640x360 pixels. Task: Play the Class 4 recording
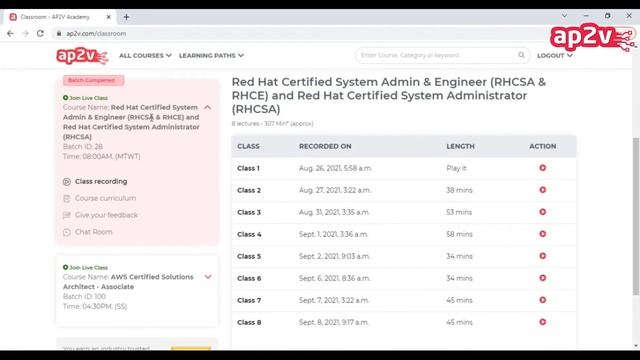542,234
